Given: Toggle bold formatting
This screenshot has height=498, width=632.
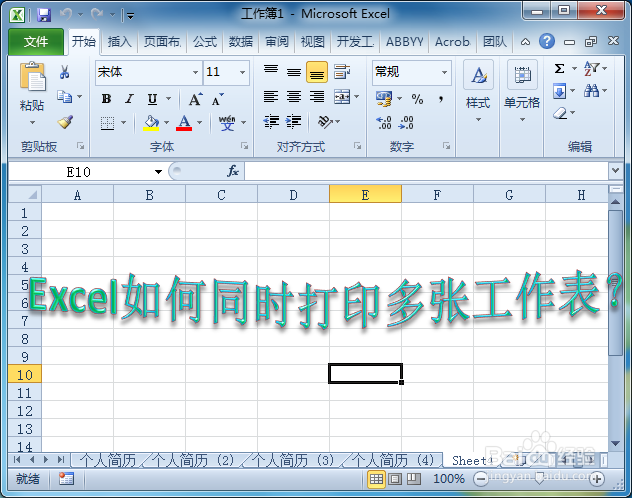Looking at the screenshot, I should [x=106, y=99].
